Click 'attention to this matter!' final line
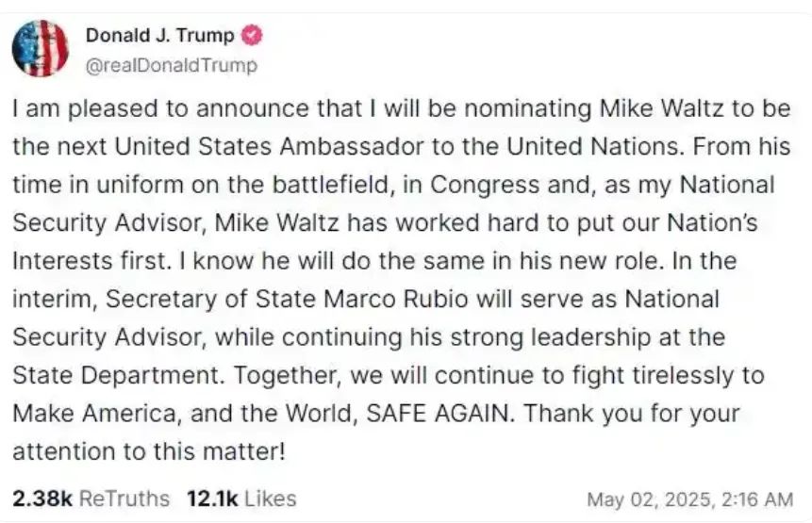This screenshot has width=812, height=523. click(x=149, y=451)
